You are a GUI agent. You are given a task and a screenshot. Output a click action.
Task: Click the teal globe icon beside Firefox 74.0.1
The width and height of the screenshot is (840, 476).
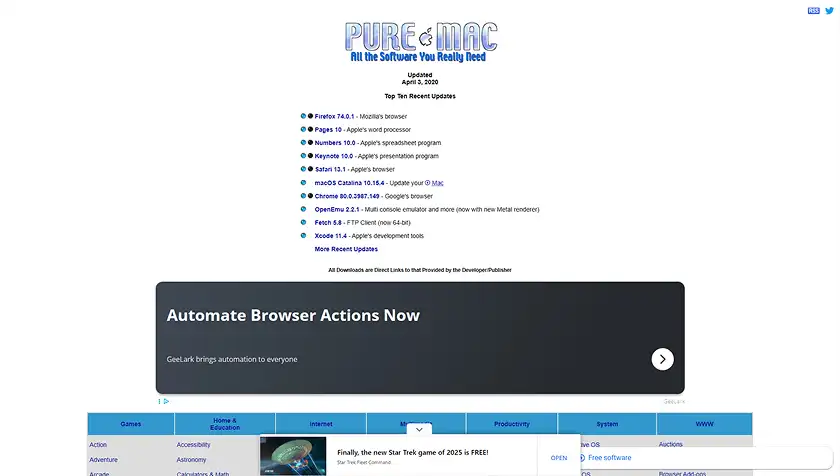click(x=304, y=117)
